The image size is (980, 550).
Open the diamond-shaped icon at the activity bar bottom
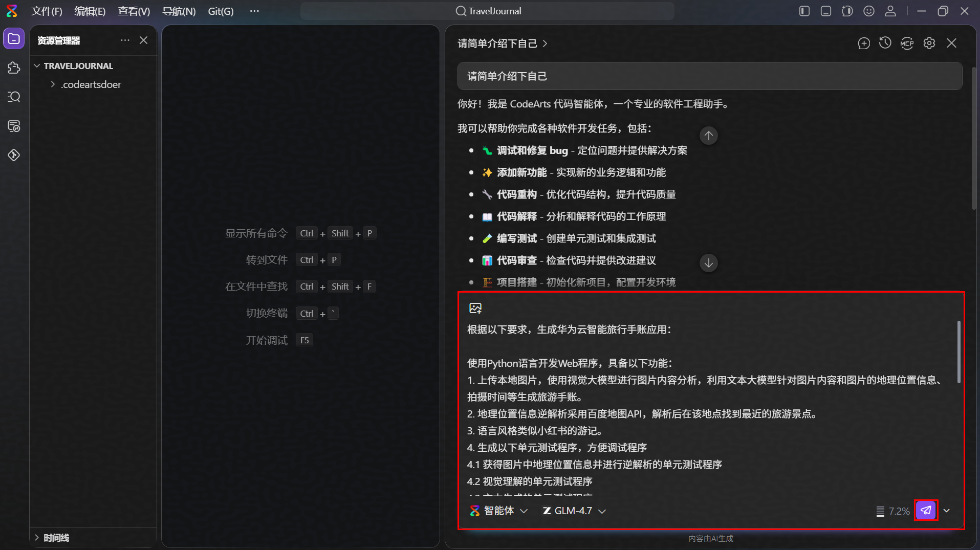[x=14, y=155]
